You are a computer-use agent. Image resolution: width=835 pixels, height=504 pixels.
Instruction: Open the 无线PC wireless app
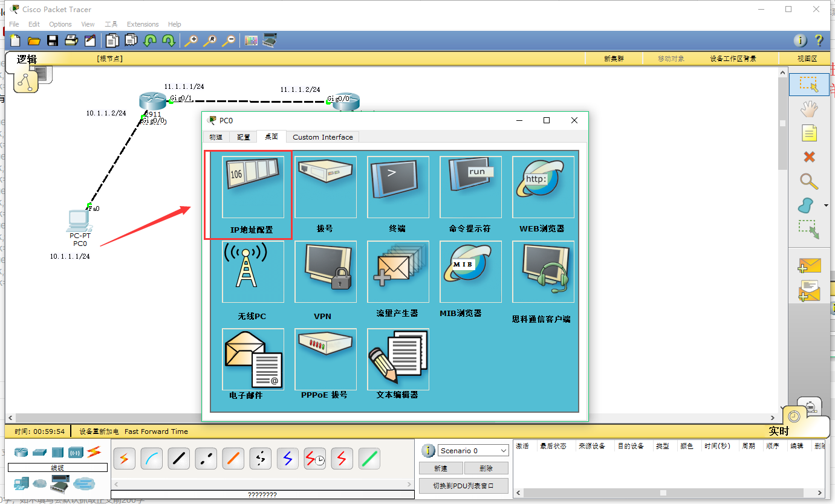point(253,271)
